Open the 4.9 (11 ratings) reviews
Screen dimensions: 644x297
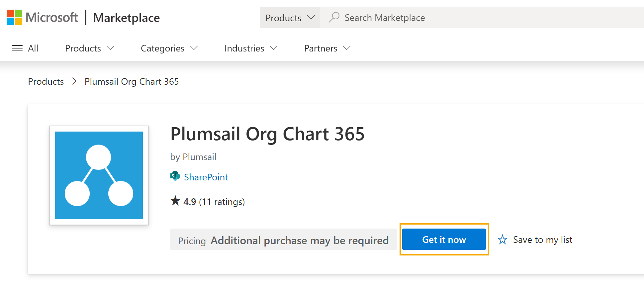(x=214, y=202)
